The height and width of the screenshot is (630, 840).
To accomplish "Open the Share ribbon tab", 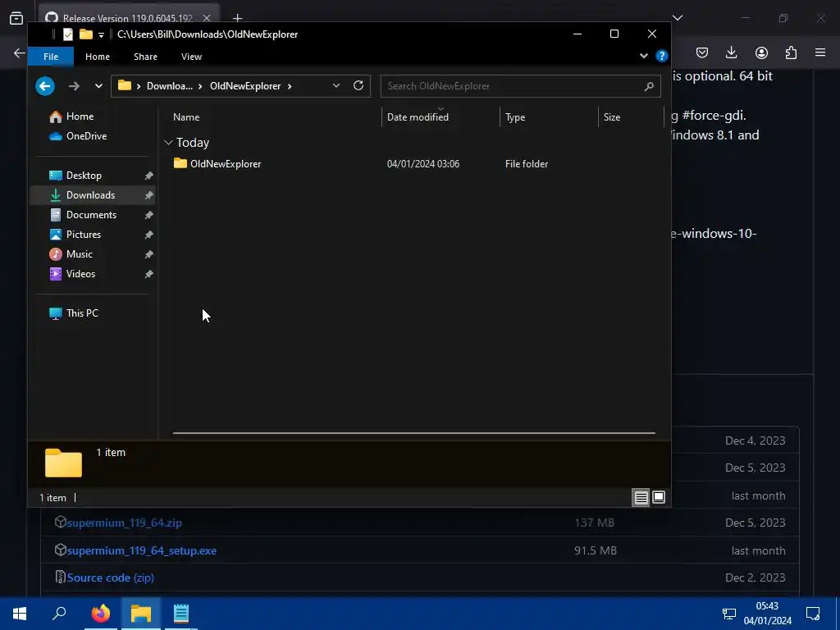I will pos(146,57).
